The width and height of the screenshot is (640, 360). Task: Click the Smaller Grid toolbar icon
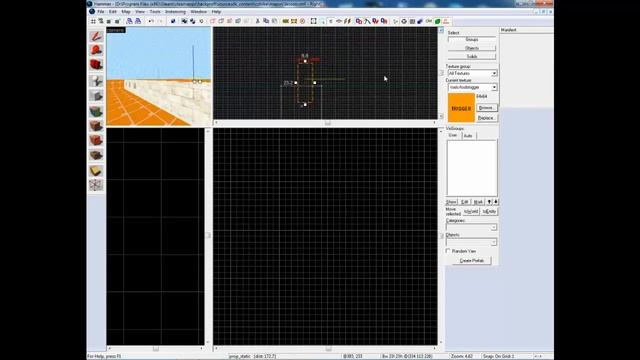coord(109,21)
